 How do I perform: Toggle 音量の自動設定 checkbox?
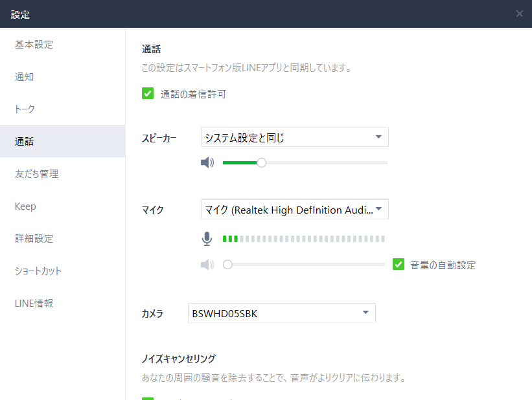click(399, 264)
